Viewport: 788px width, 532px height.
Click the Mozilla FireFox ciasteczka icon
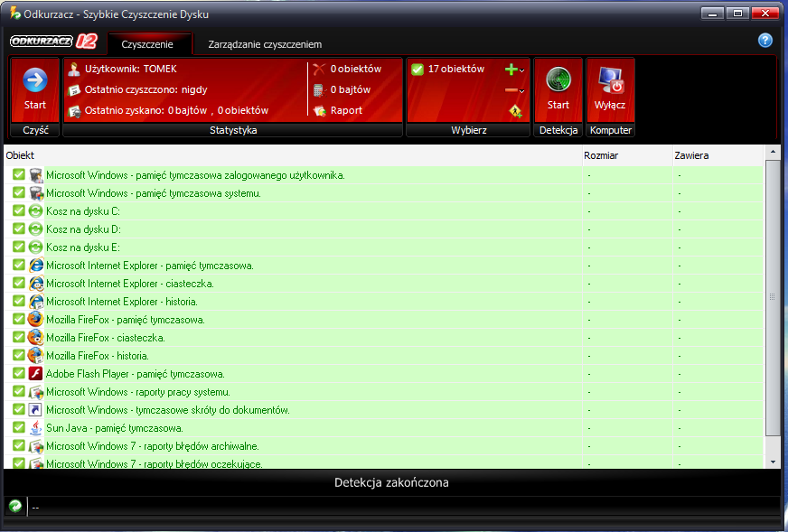click(36, 338)
